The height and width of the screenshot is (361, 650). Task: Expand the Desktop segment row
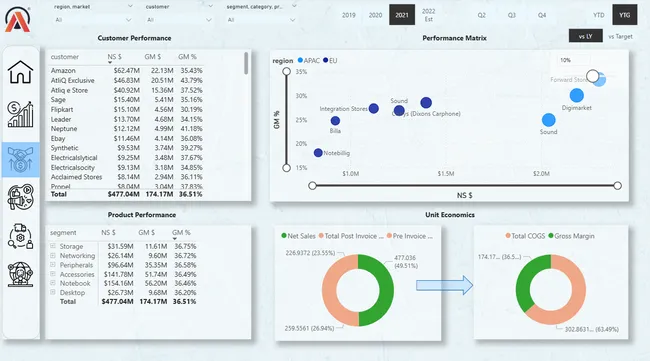pos(53,292)
